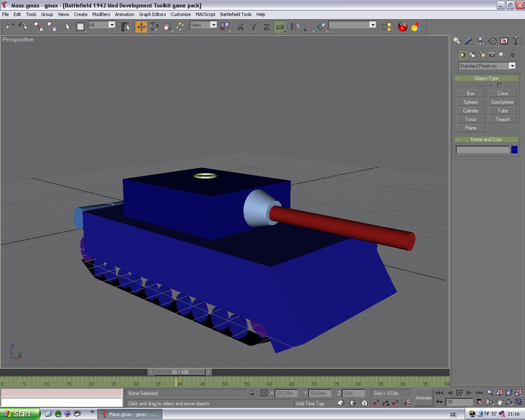This screenshot has width=525, height=420.
Task: Select the Rotate tool in toolbar
Action: click(x=154, y=27)
